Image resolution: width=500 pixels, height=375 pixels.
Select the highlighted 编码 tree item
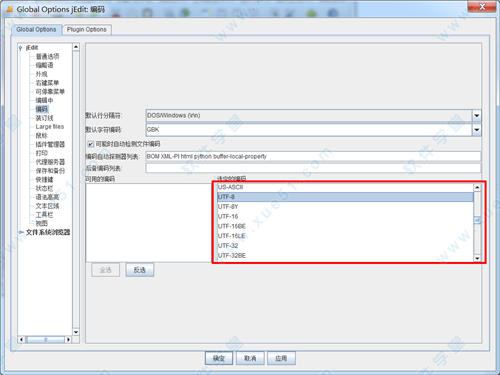click(x=42, y=109)
